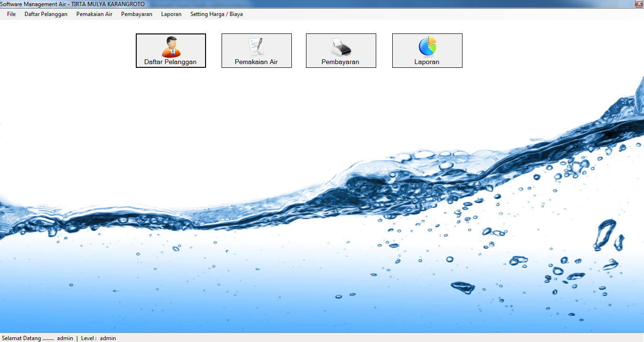
Task: Open the File menu
Action: (11, 14)
